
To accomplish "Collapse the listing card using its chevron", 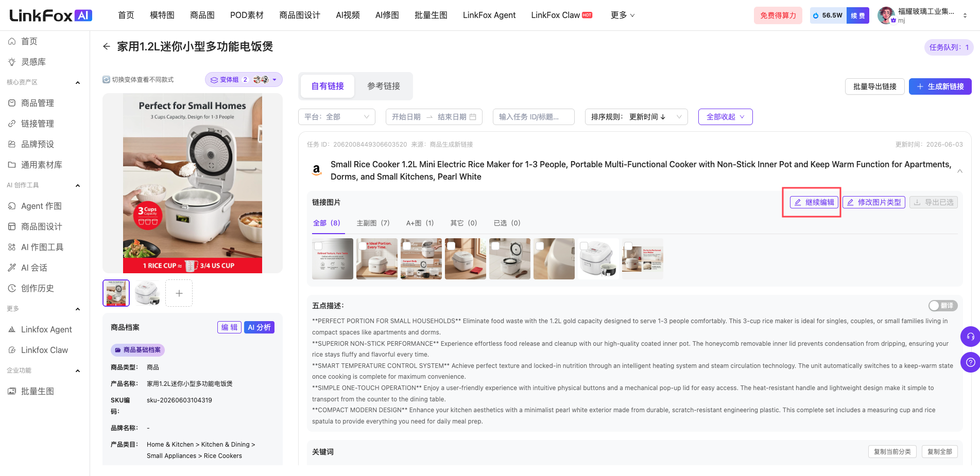I will tap(960, 171).
